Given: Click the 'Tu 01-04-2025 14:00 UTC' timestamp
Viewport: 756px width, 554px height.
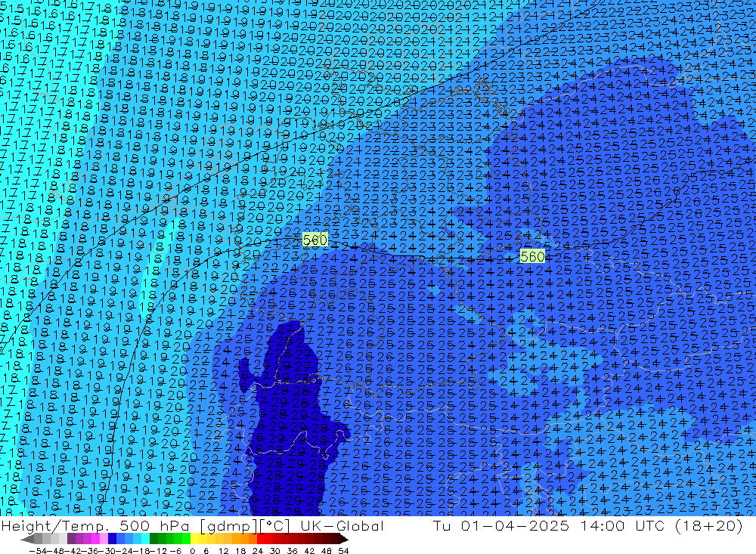Looking at the screenshot, I should tap(549, 525).
